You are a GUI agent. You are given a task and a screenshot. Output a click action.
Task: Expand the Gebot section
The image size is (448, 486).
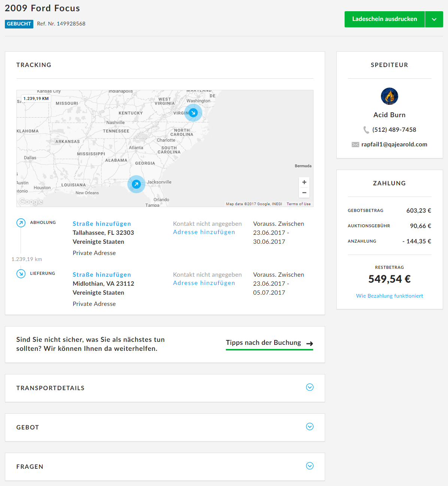(x=309, y=427)
